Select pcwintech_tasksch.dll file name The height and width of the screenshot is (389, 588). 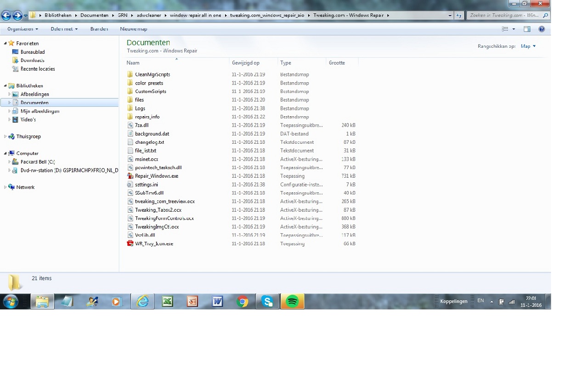point(158,168)
